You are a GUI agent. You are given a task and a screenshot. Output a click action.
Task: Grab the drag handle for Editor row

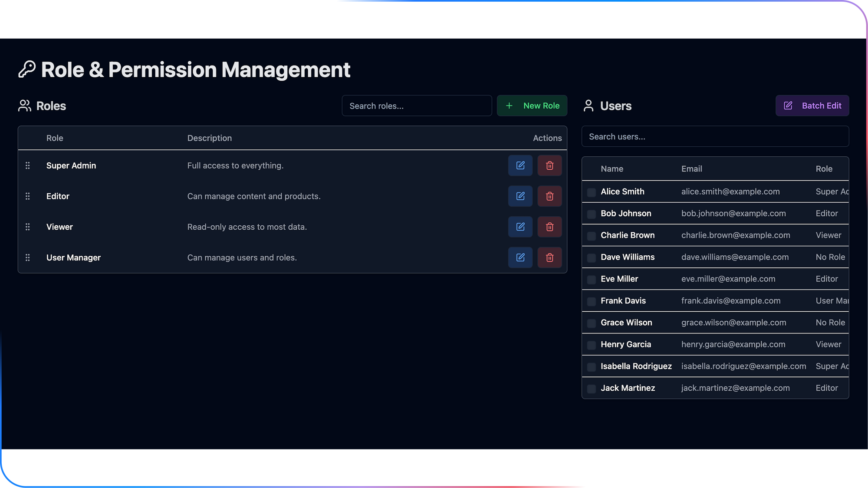tap(28, 196)
